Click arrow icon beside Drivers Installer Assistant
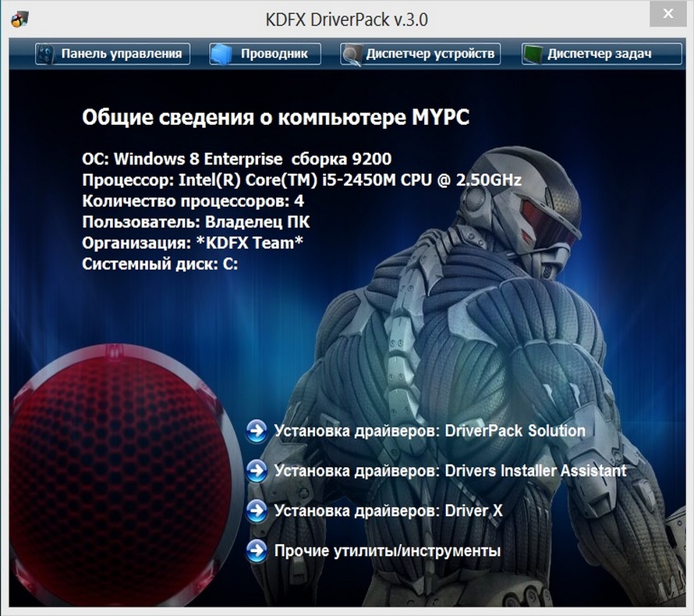The width and height of the screenshot is (694, 616). (257, 471)
